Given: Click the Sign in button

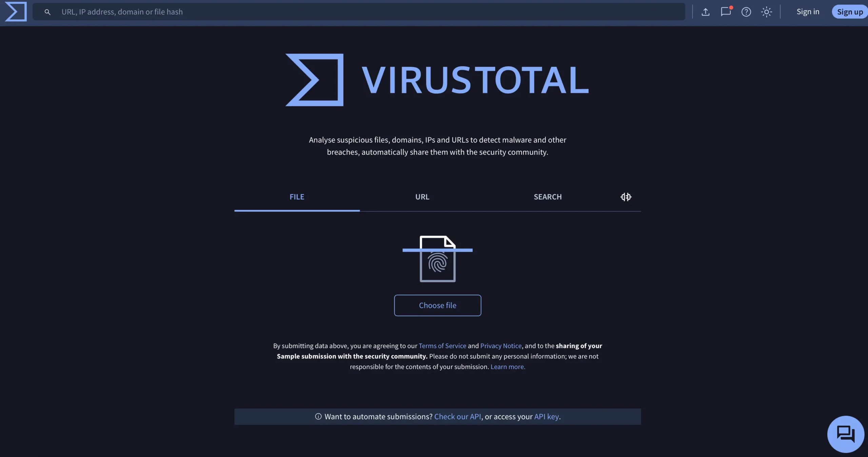Looking at the screenshot, I should tap(808, 12).
